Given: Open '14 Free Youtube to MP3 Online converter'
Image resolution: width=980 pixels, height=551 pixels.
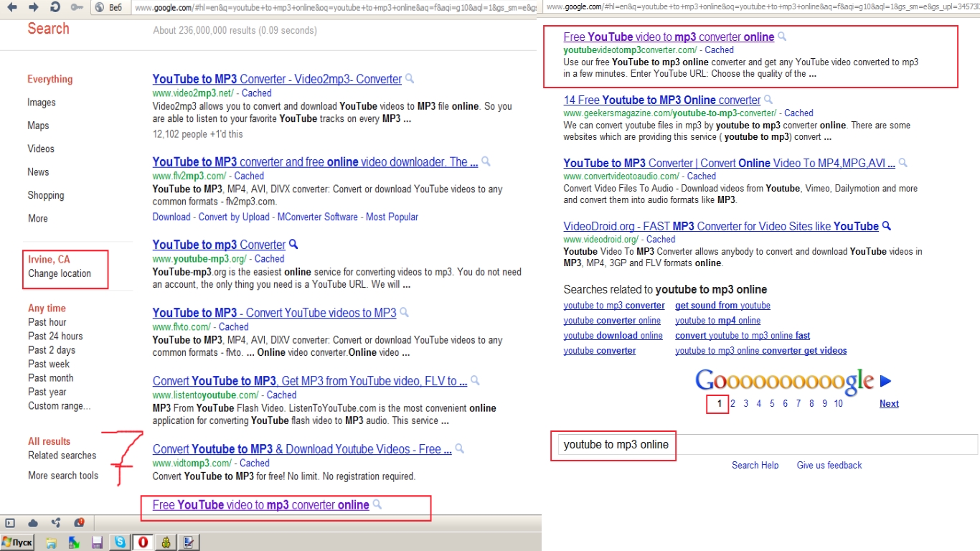Looking at the screenshot, I should (662, 100).
